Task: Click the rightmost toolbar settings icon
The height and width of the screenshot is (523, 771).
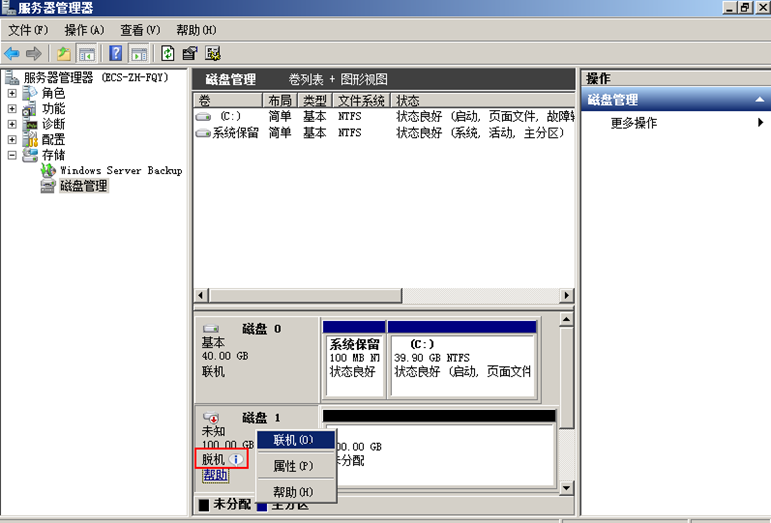Action: [x=213, y=53]
